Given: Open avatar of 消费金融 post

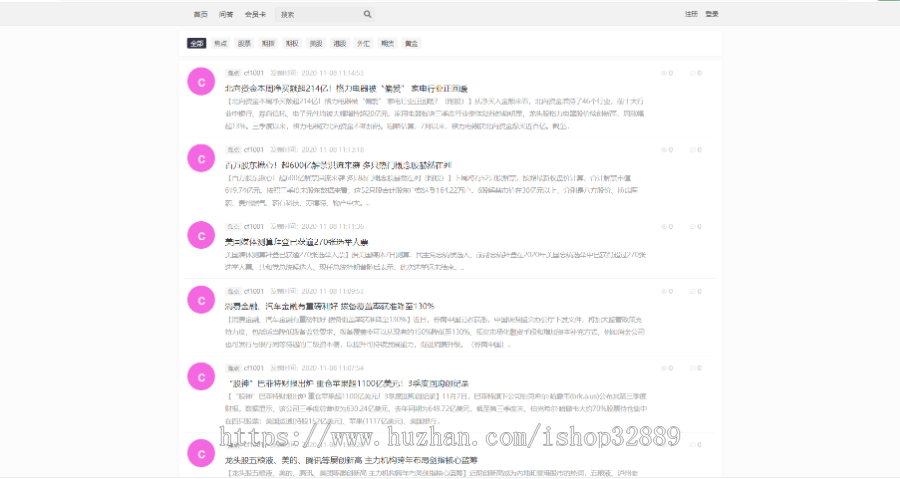Looking at the screenshot, I should (201, 300).
